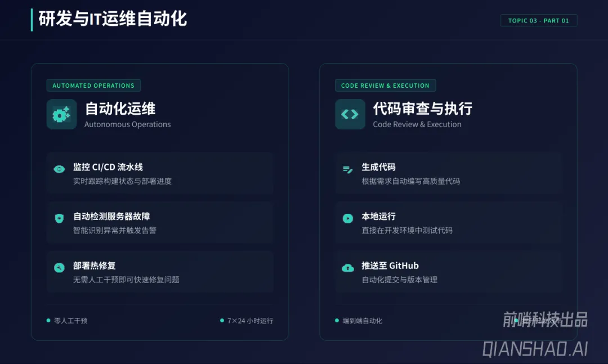Select the TOPIC 03 - PART 01 tag
This screenshot has width=608, height=364.
pyautogui.click(x=538, y=21)
